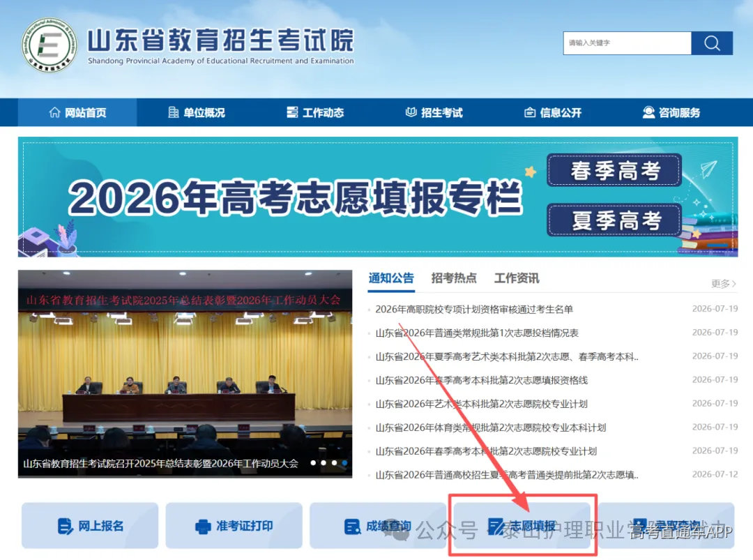This screenshot has width=753, height=560.
Task: Open 普通类提前批第2次志愿填 notice
Action: click(x=507, y=475)
